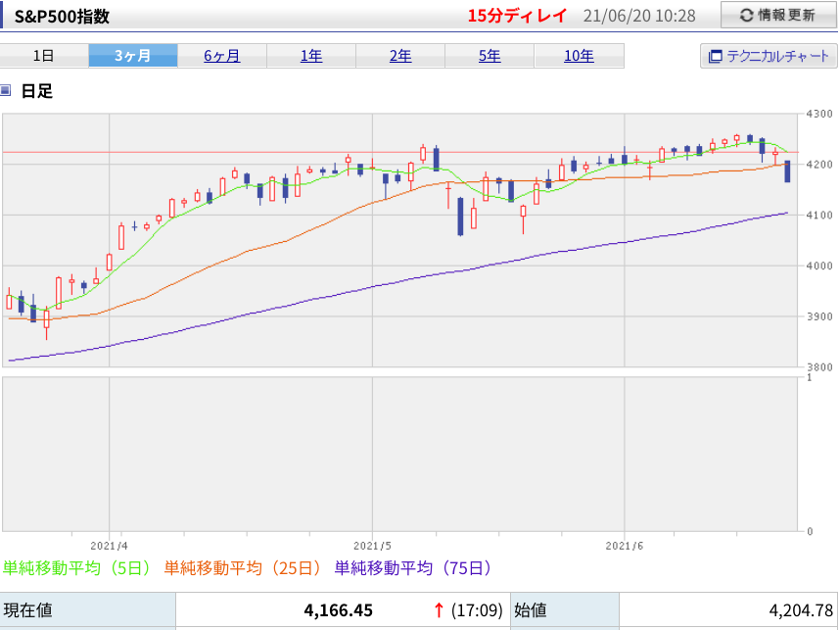Click the empty lower volume chart panel
Viewport: 840px width, 630px height.
[x=399, y=455]
